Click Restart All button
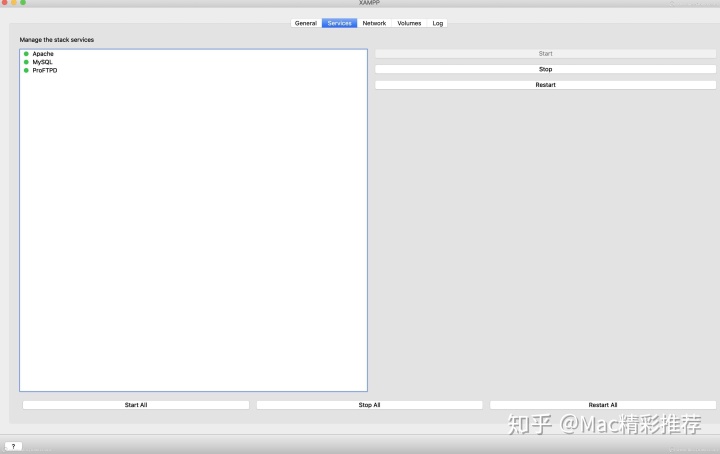The image size is (720, 454). pos(603,405)
